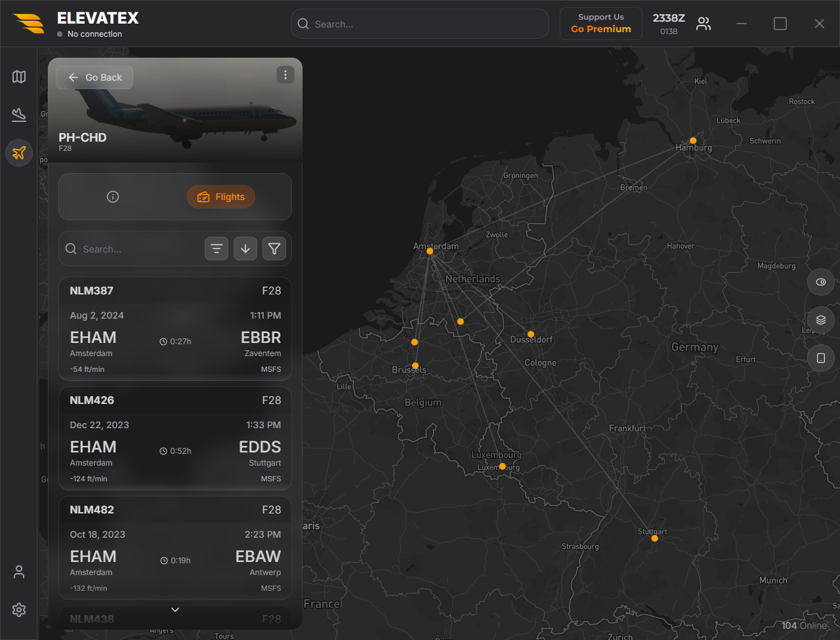Open aircraft three-dot options menu

click(285, 75)
